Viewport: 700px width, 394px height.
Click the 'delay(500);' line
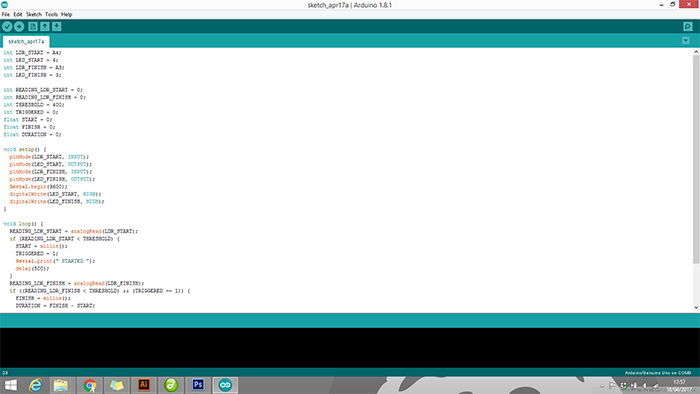[x=32, y=269]
